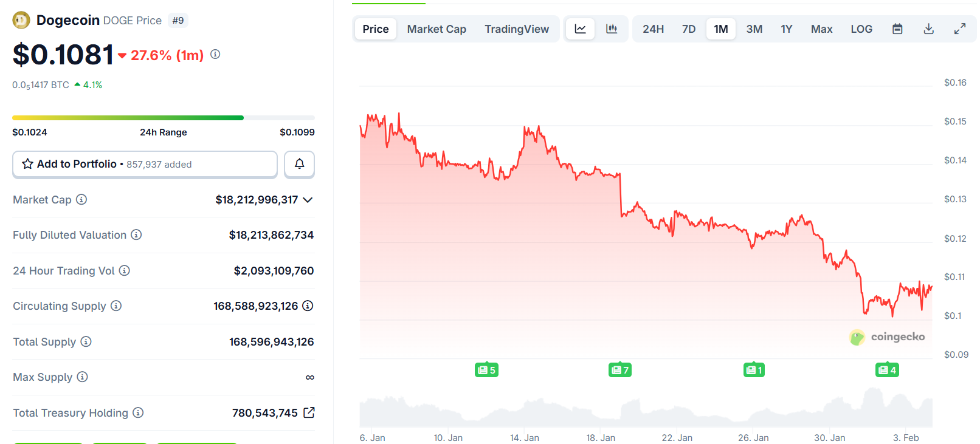This screenshot has height=444, width=980.
Task: Switch to line chart view icon
Action: (580, 29)
